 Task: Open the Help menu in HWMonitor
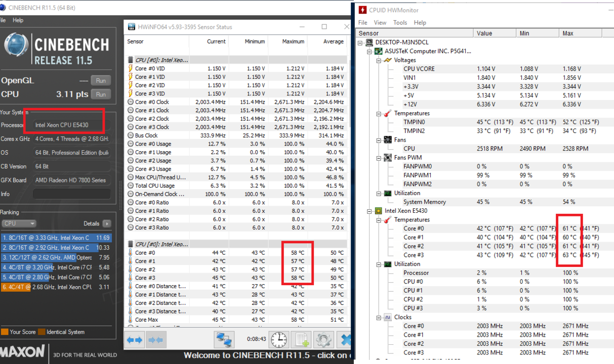(x=420, y=22)
